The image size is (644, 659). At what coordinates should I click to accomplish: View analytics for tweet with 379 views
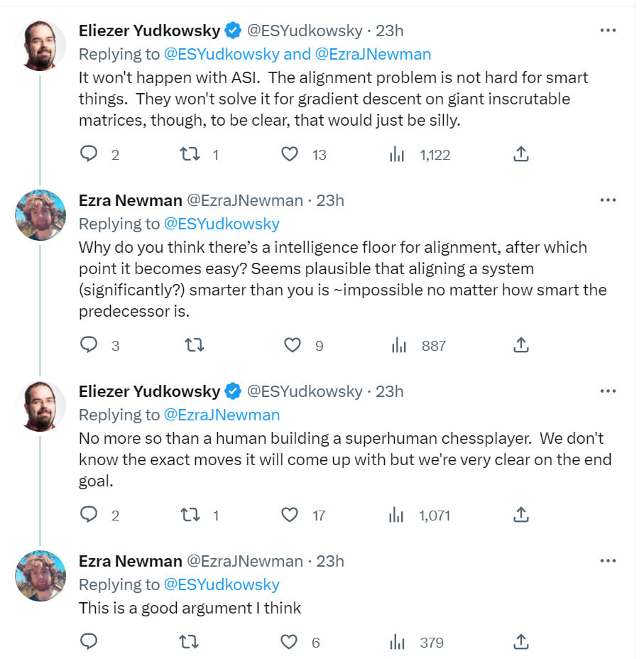[x=397, y=642]
